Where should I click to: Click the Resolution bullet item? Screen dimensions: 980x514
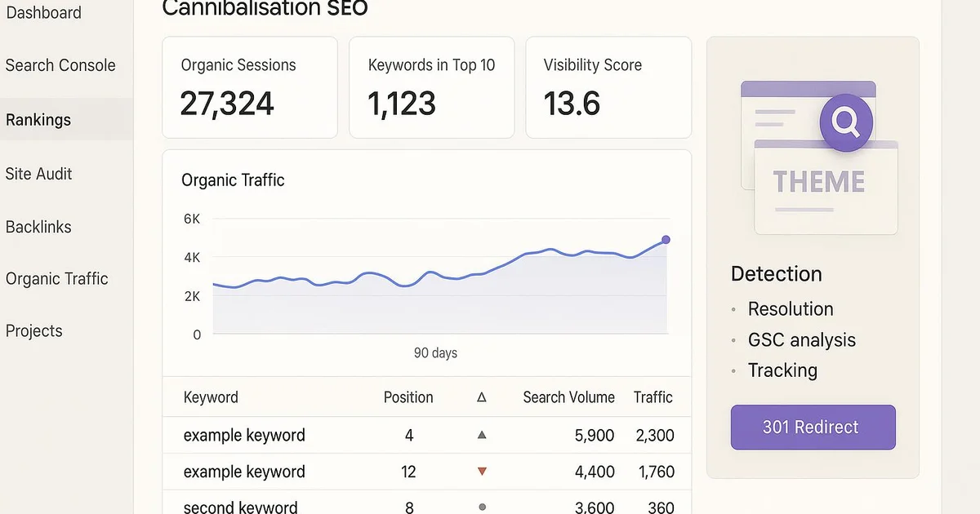click(791, 309)
